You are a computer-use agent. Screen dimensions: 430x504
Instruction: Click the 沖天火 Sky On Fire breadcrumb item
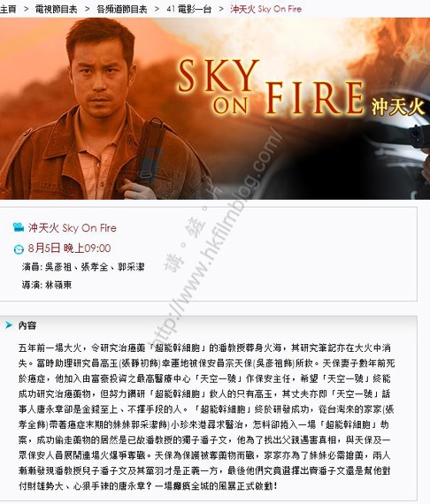point(266,9)
